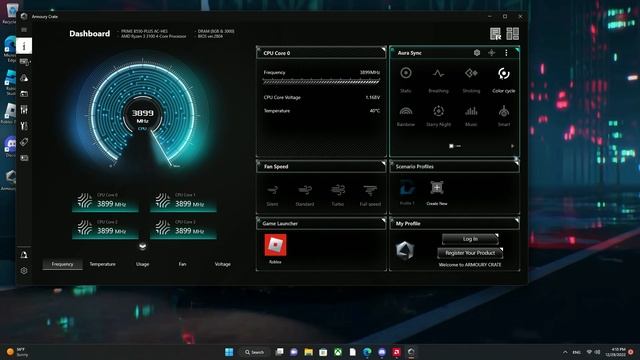Select the Breathing lighting effect
Image resolution: width=640 pixels, height=360 pixels.
[x=438, y=80]
